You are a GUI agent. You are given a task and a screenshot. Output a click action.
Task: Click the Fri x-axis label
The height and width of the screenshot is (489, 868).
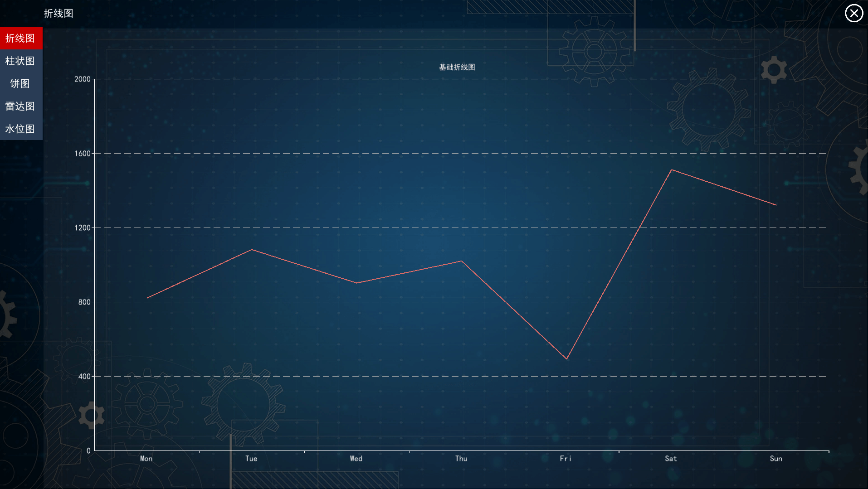pos(566,459)
